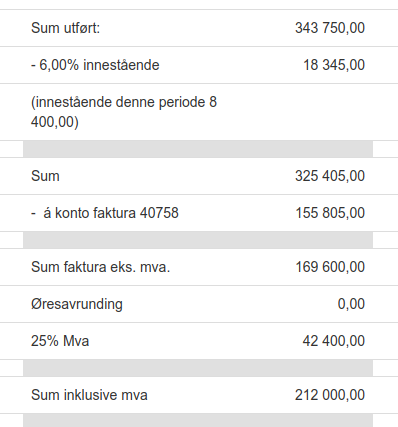Viewport: 398px width, 427px height.
Task: Select the 0,00 øresavrunding value
Action: tap(351, 304)
